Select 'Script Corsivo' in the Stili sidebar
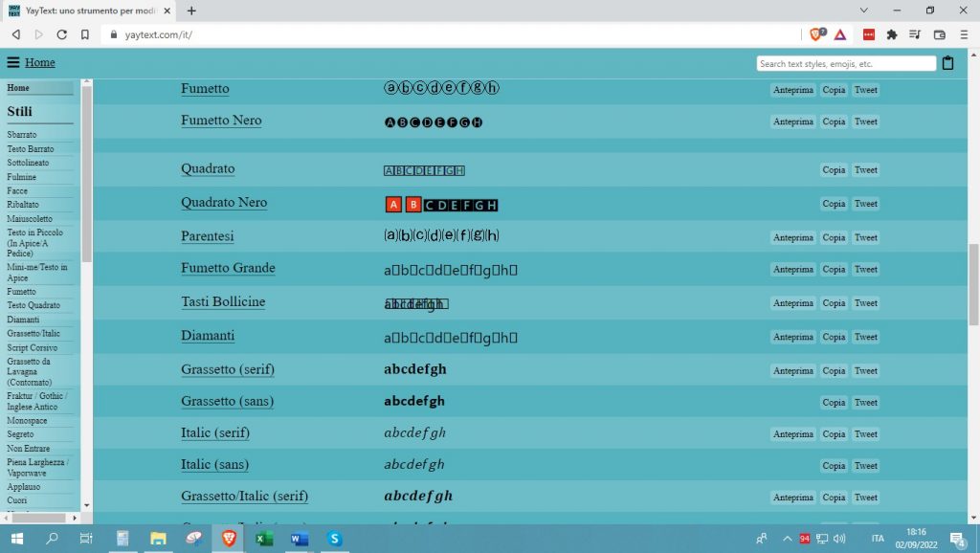The image size is (980, 553). 33,348
